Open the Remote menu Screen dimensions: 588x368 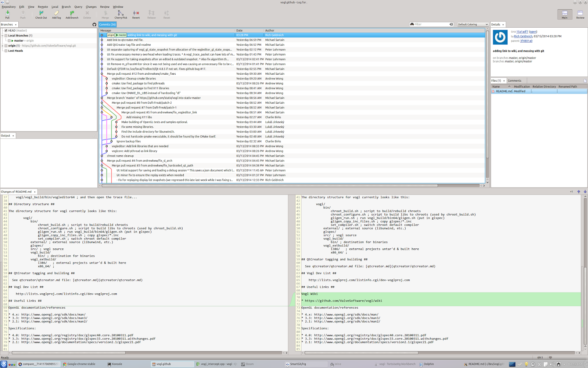(43, 7)
